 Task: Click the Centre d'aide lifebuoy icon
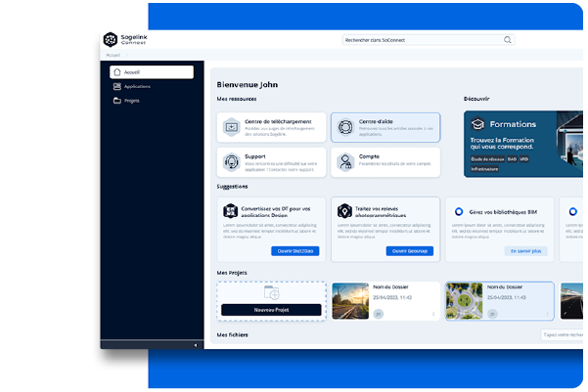point(344,127)
